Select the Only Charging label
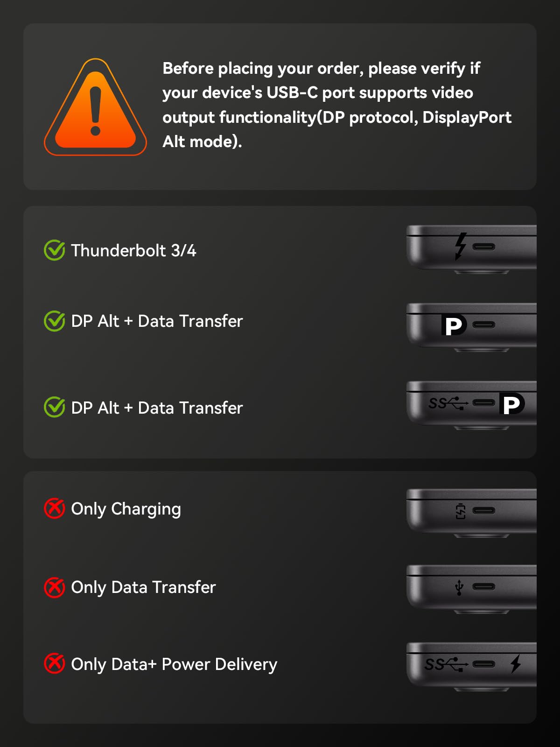The image size is (560, 747). tap(126, 509)
